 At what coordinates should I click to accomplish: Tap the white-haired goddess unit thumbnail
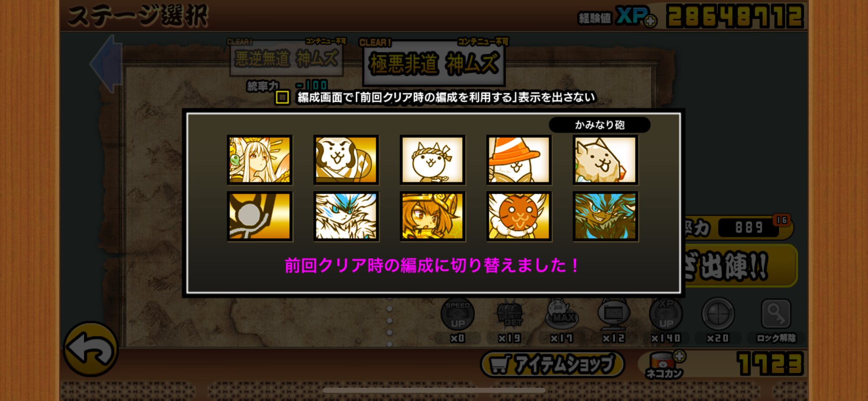(260, 160)
